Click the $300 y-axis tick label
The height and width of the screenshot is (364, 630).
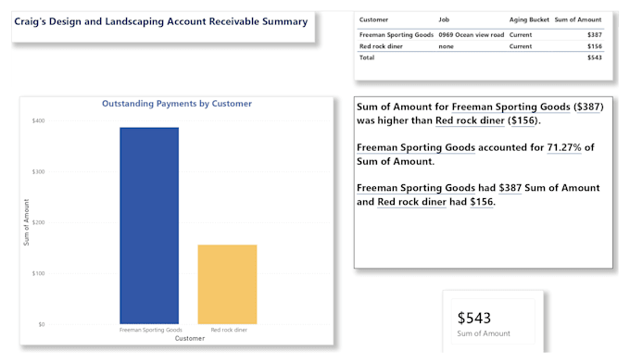point(39,171)
